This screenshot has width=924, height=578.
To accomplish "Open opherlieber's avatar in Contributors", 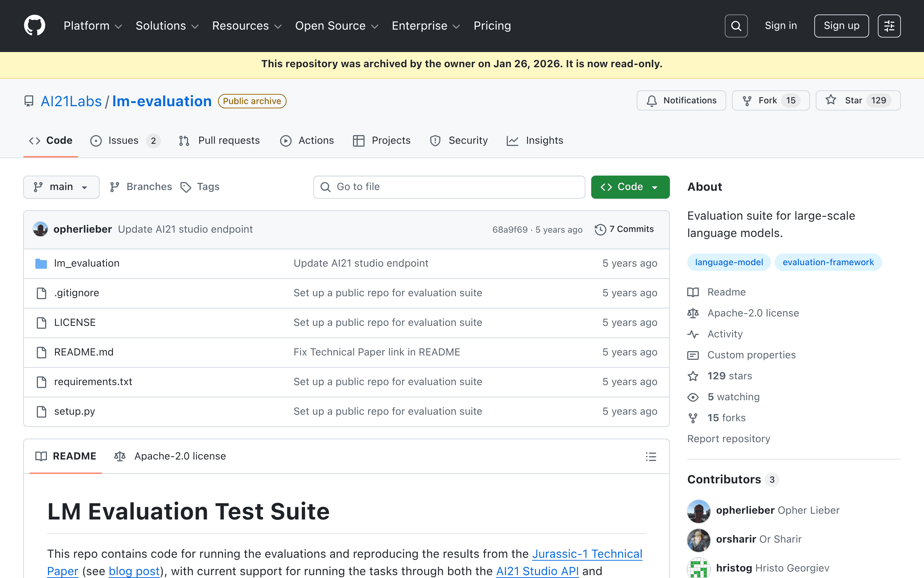I will (x=698, y=511).
